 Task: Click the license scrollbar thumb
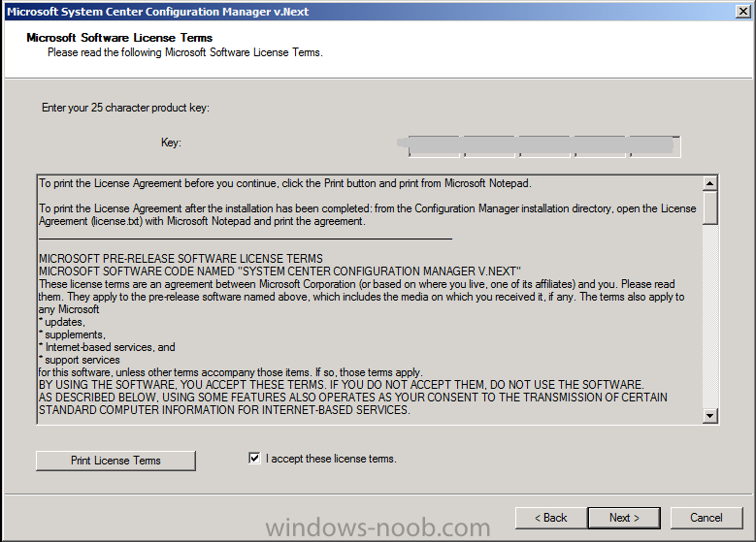pyautogui.click(x=709, y=207)
